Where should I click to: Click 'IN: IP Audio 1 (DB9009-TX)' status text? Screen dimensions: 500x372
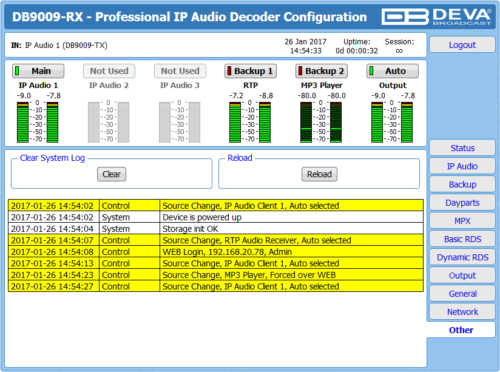pyautogui.click(x=59, y=45)
